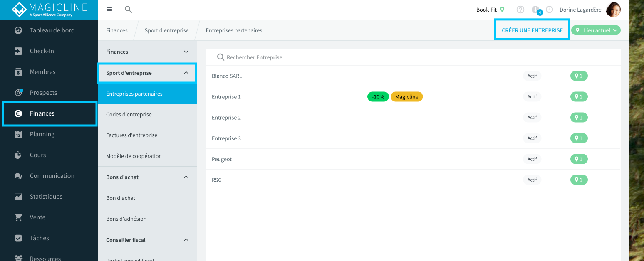Open the Entreprise 1 company row
The height and width of the screenshot is (261, 644).
pos(413,97)
